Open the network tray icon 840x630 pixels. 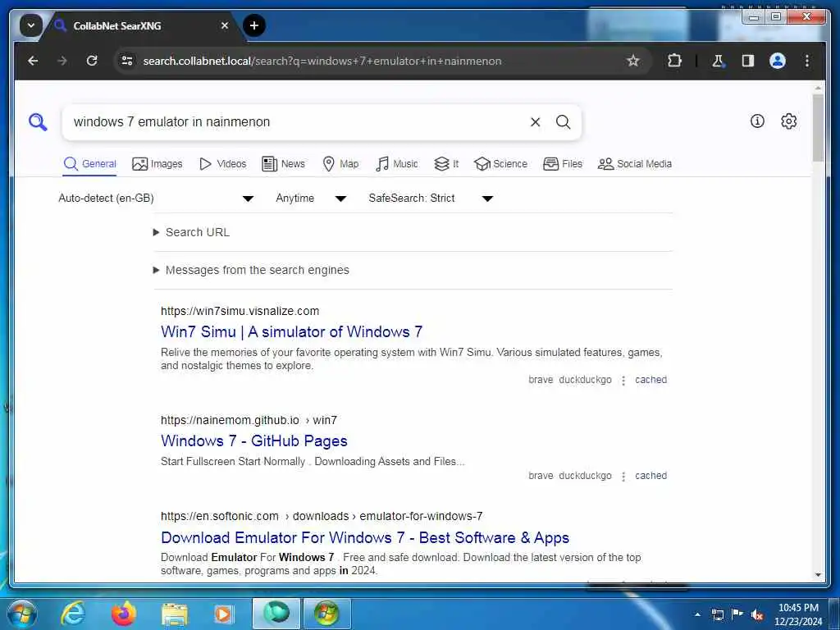(717, 614)
